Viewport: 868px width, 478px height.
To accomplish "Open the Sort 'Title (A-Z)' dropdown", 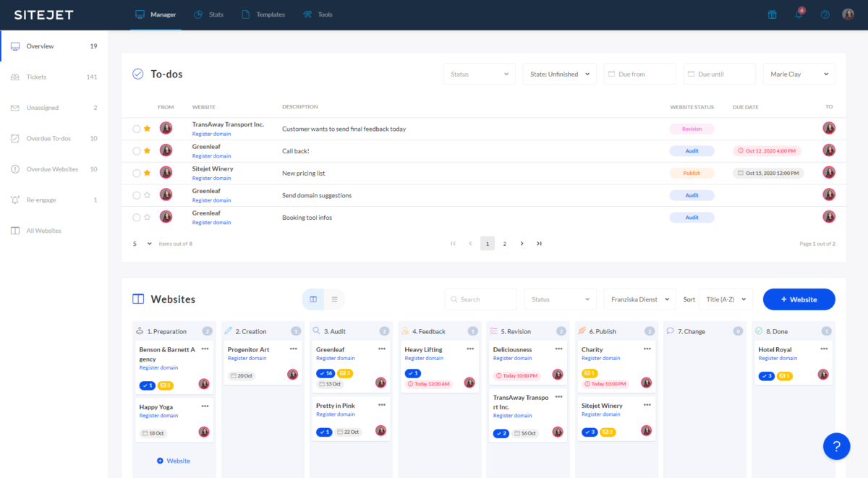I will pyautogui.click(x=726, y=299).
